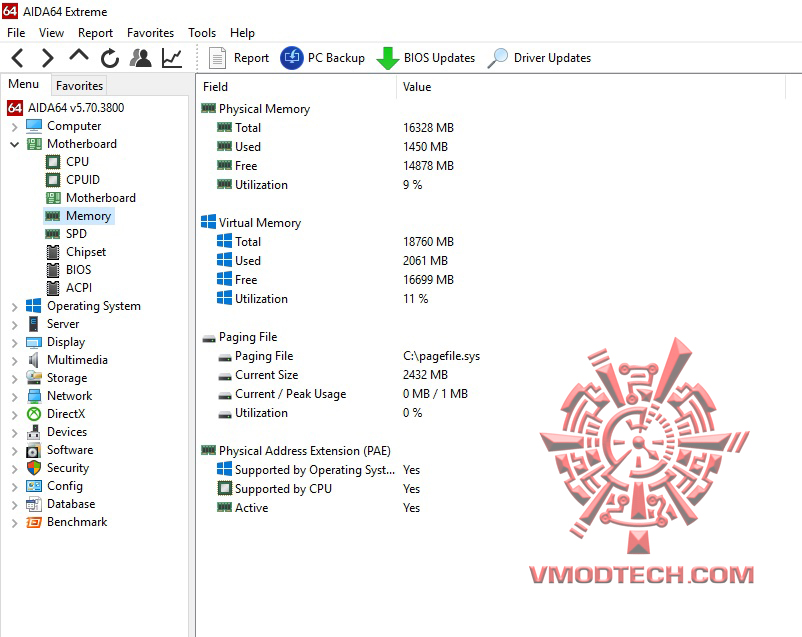The width and height of the screenshot is (802, 637).
Task: Select the Virtual Memory Used row
Action: [x=332, y=261]
